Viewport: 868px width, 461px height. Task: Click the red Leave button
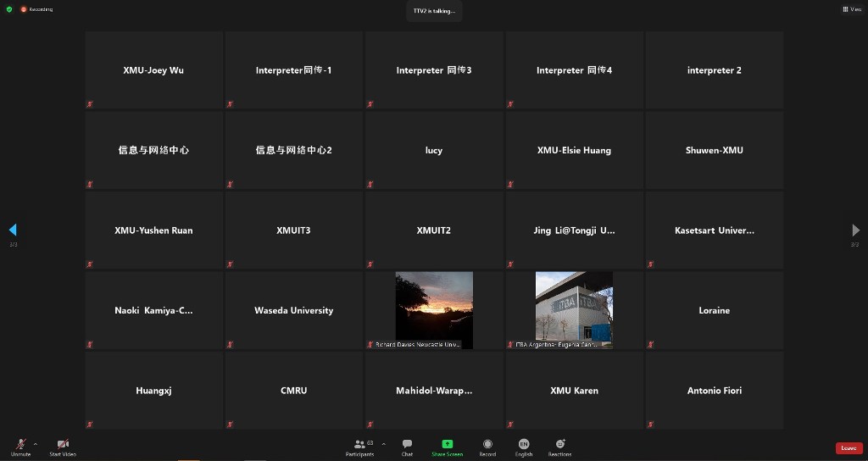tap(849, 448)
